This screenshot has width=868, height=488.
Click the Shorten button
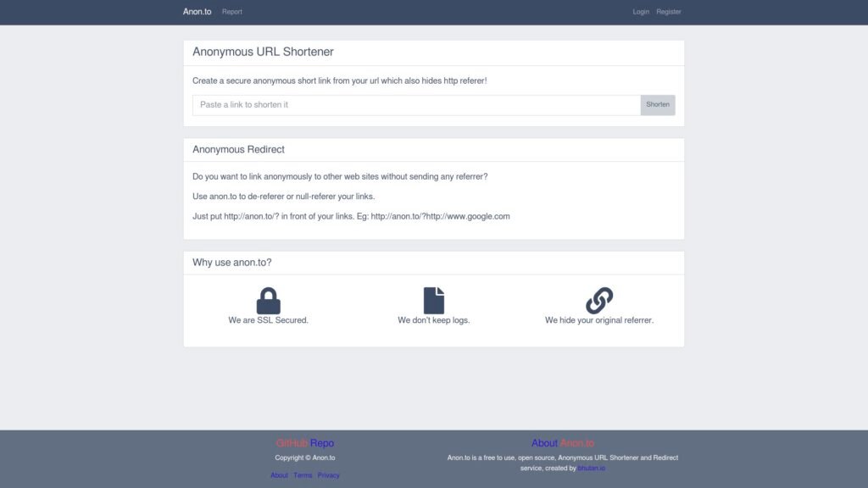click(x=658, y=105)
